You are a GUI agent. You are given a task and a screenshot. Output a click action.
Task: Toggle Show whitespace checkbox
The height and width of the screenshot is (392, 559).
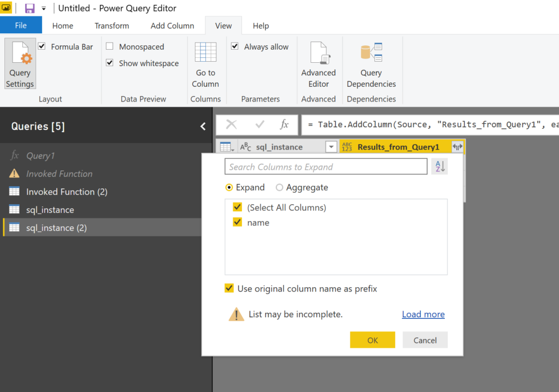point(110,63)
